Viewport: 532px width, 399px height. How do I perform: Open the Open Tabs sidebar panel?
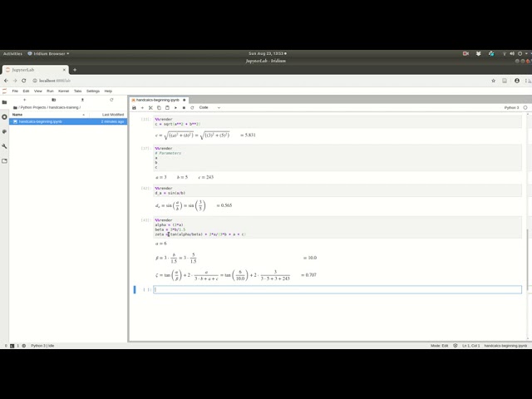(x=4, y=160)
